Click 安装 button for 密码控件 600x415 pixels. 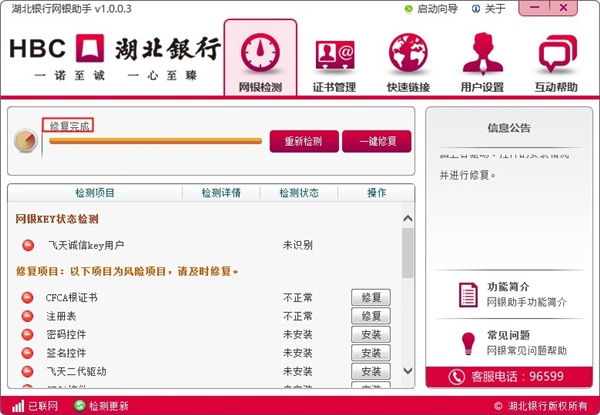click(x=371, y=335)
